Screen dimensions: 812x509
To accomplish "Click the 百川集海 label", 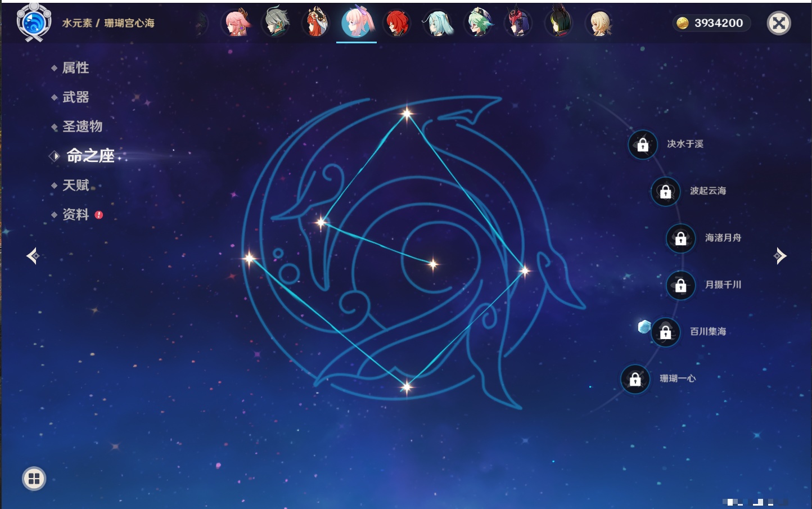I will [708, 332].
